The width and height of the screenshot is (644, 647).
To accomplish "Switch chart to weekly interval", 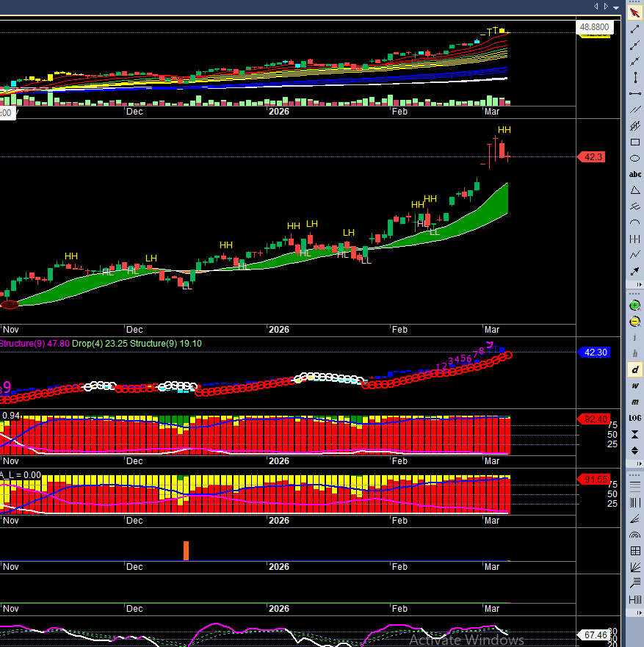I will point(634,386).
